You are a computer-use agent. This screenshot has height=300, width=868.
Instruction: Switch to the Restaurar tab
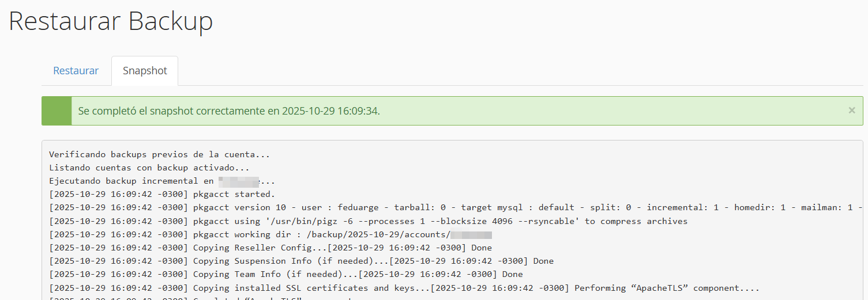(76, 71)
